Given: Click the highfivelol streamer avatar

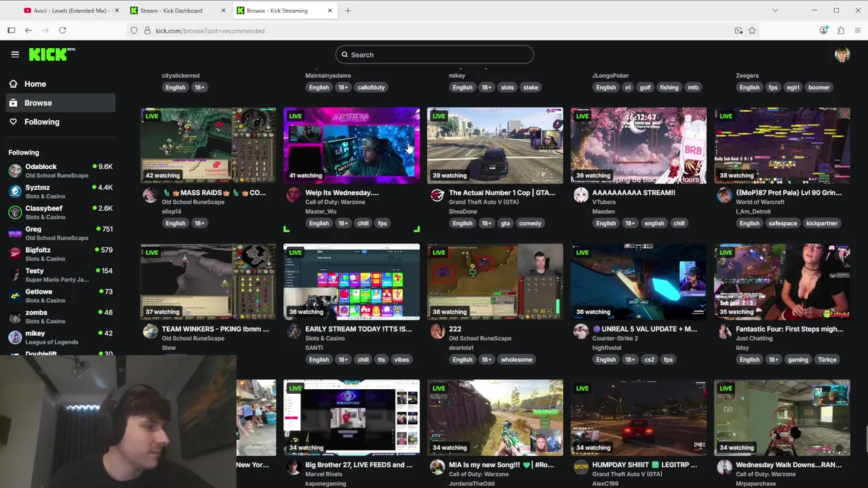Looking at the screenshot, I should point(581,331).
